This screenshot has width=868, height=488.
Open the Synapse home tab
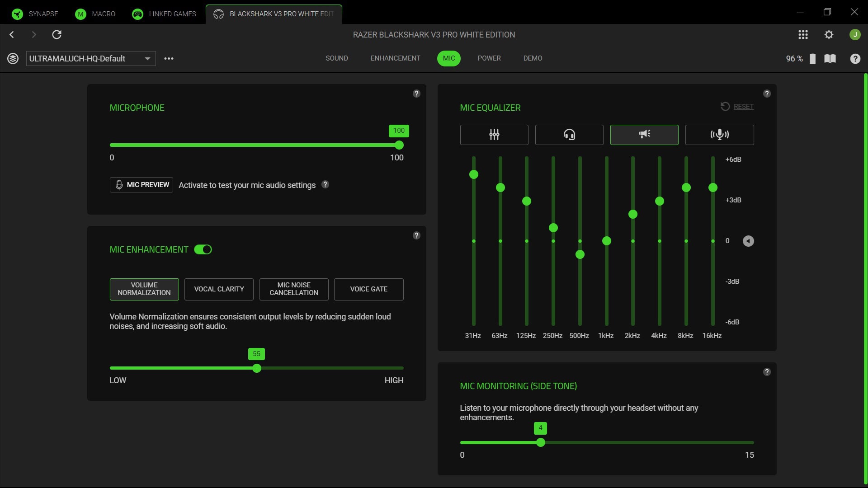coord(35,14)
